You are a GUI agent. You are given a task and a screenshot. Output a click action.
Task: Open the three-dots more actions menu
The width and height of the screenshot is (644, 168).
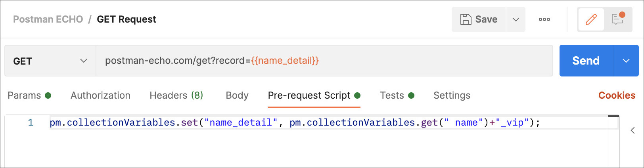(x=544, y=19)
